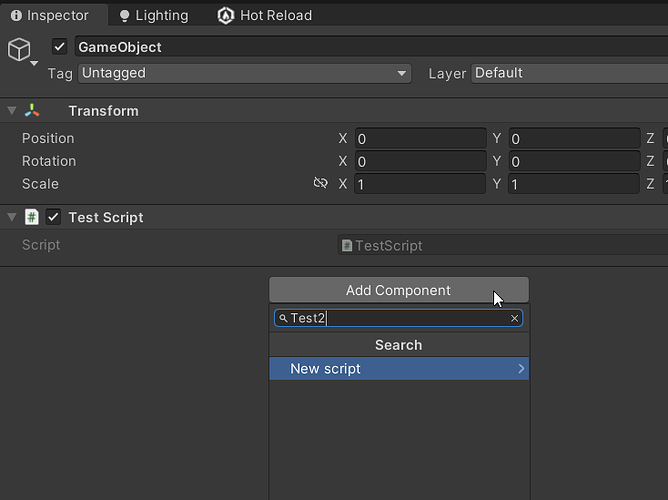Clear the component search with X icon

515,318
